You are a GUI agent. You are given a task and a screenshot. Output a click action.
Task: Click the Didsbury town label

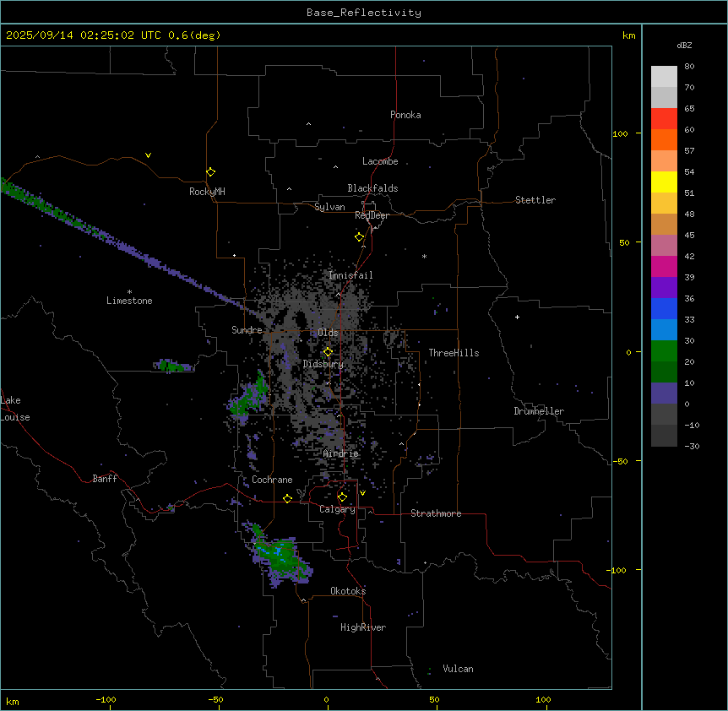point(323,364)
